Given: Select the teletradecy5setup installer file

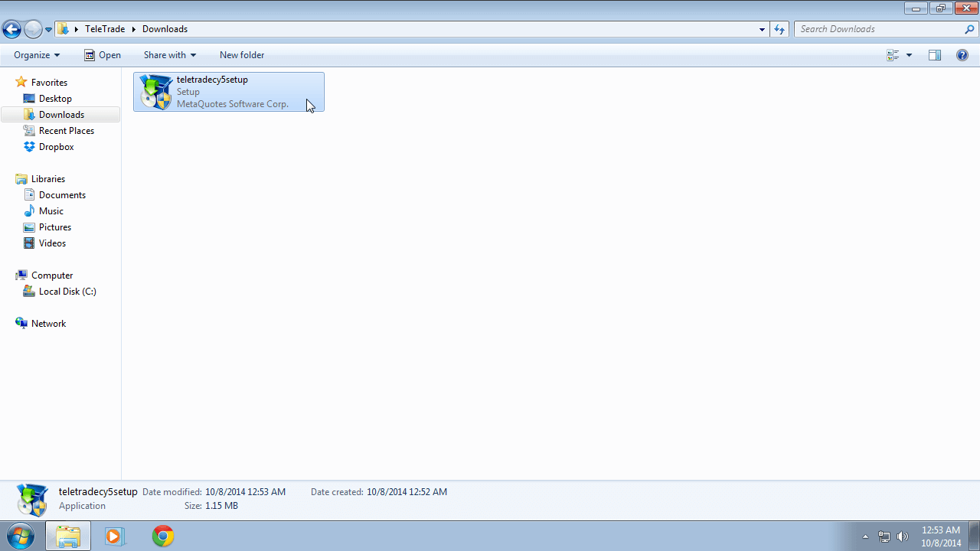Looking at the screenshot, I should click(228, 92).
